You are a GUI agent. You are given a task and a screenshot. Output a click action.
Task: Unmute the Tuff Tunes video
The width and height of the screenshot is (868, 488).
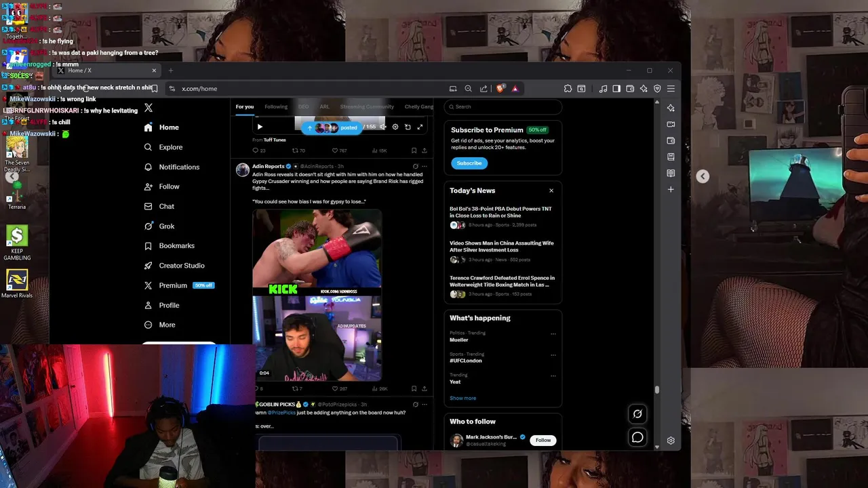click(383, 127)
